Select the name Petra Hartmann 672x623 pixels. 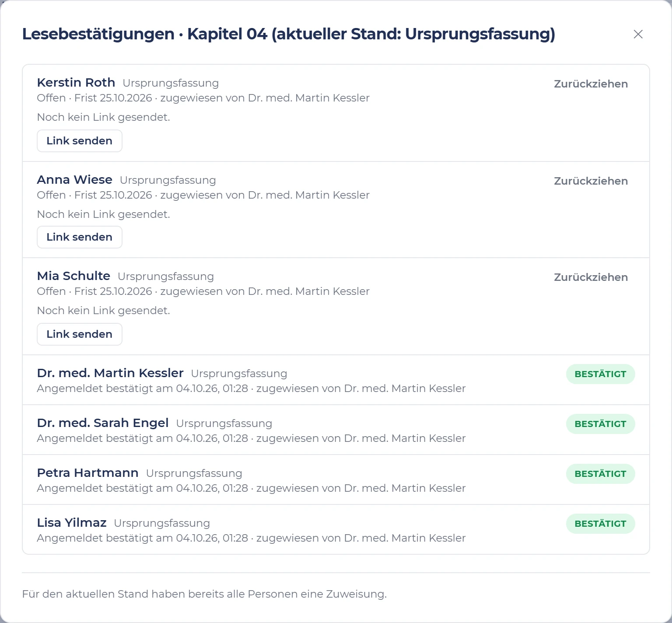point(88,473)
